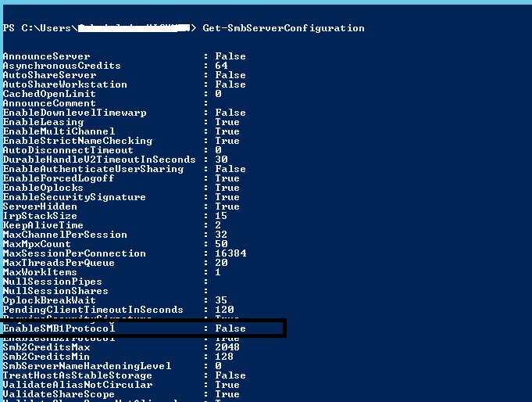Click the Get-SmbServerConfiguration command text
The height and width of the screenshot is (402, 532).
284,28
